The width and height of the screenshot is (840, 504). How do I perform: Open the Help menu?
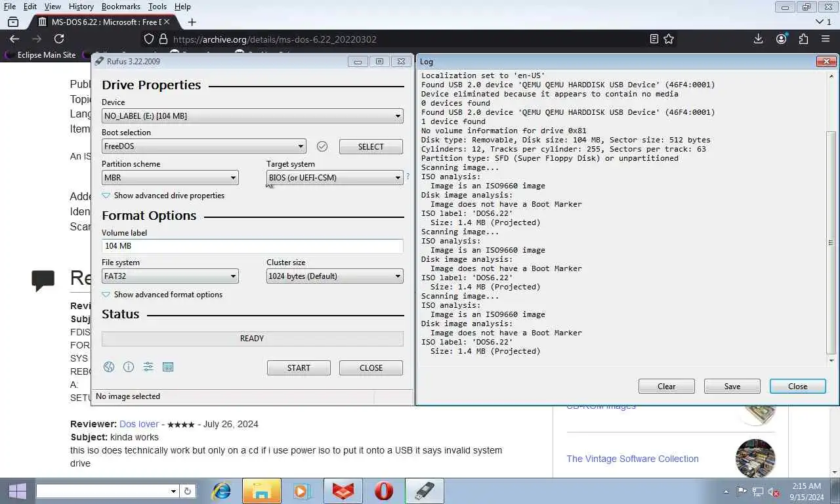tap(182, 7)
